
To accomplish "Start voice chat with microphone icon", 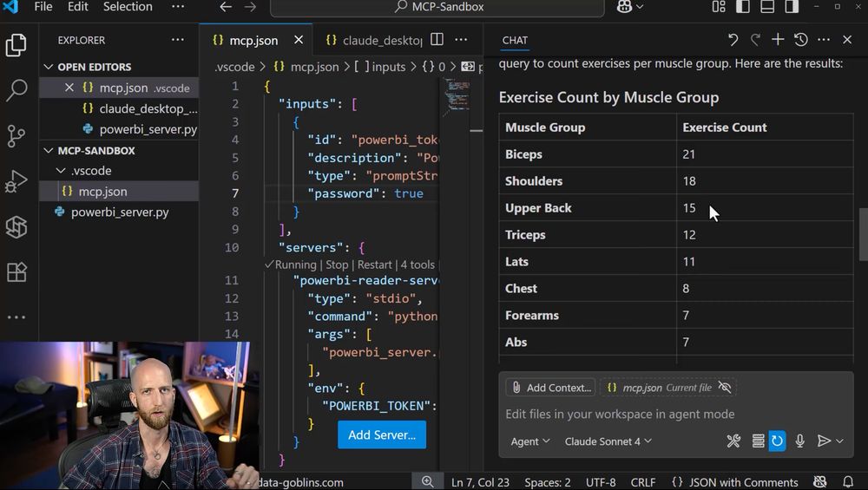I will (x=800, y=441).
